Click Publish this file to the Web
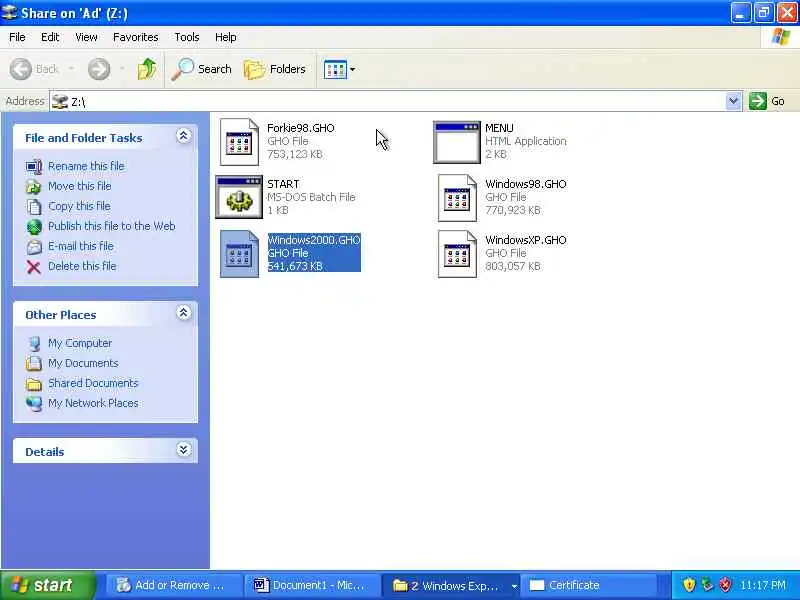800x600 pixels. [112, 226]
